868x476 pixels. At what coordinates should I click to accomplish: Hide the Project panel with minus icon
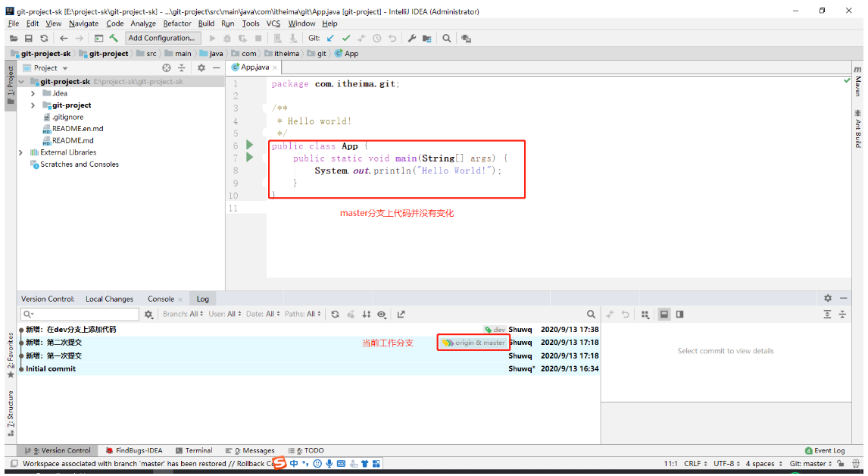[x=217, y=67]
